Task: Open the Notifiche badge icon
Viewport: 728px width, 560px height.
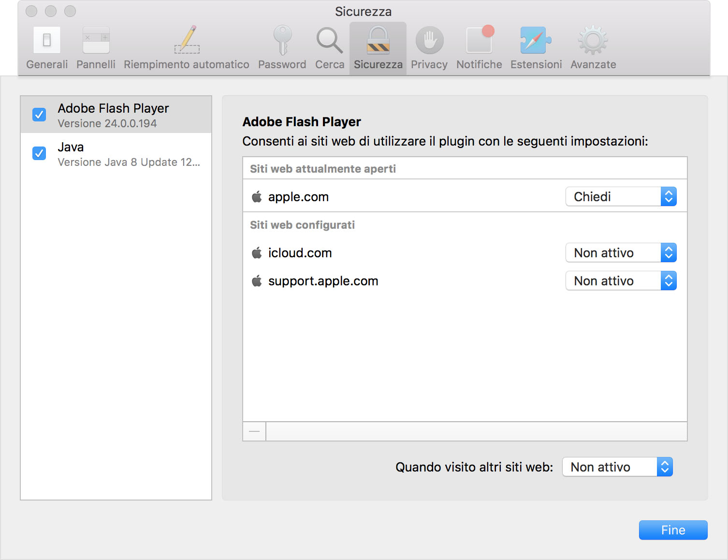Action: (x=479, y=39)
